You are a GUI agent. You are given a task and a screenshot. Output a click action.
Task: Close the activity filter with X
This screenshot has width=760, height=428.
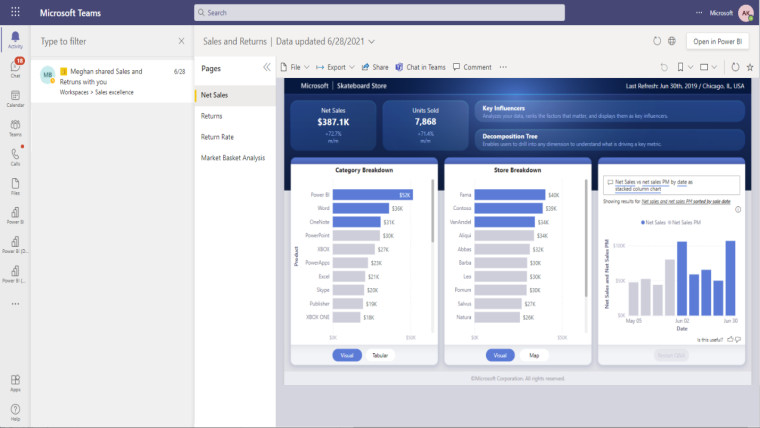(x=181, y=41)
